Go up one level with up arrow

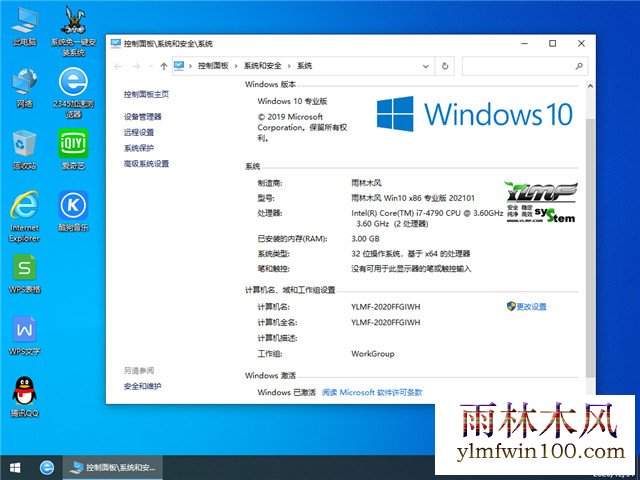tap(164, 66)
